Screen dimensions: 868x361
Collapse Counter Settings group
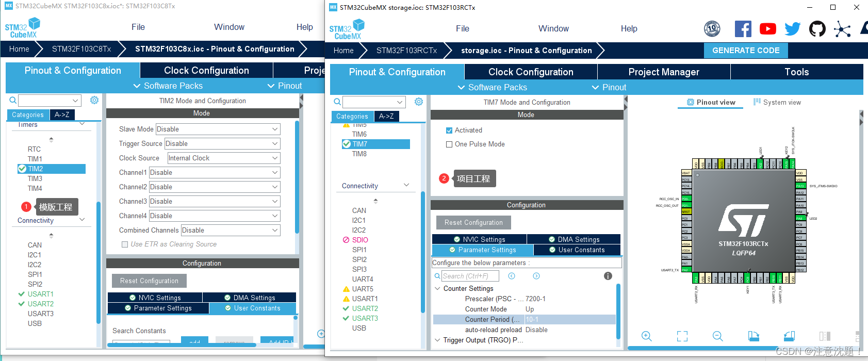coord(438,289)
